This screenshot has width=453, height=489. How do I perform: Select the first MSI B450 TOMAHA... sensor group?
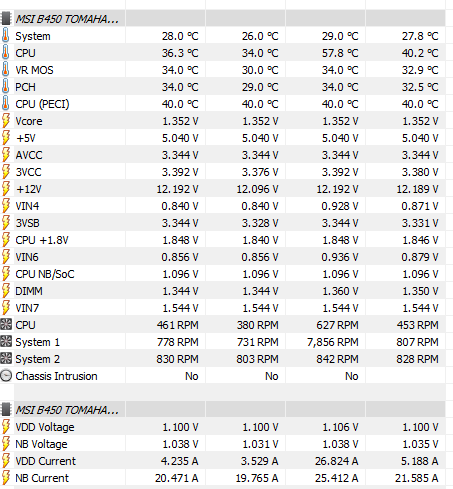(x=67, y=19)
